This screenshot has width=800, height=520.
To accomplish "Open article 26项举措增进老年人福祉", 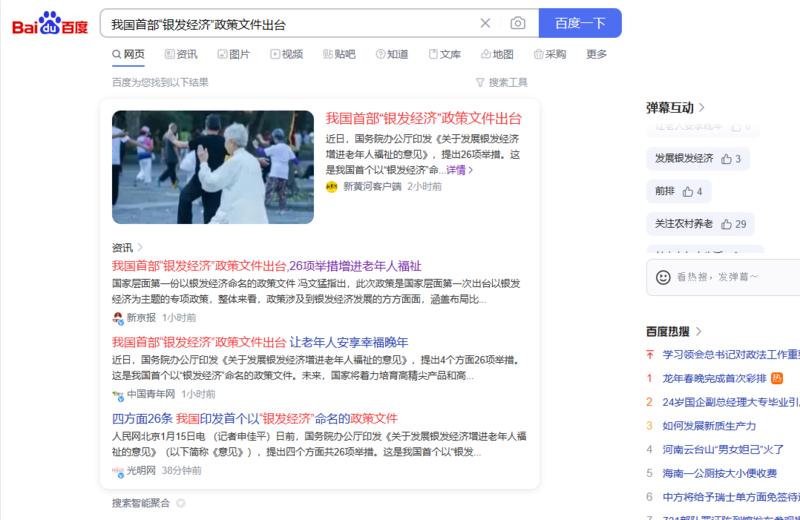I will [266, 266].
